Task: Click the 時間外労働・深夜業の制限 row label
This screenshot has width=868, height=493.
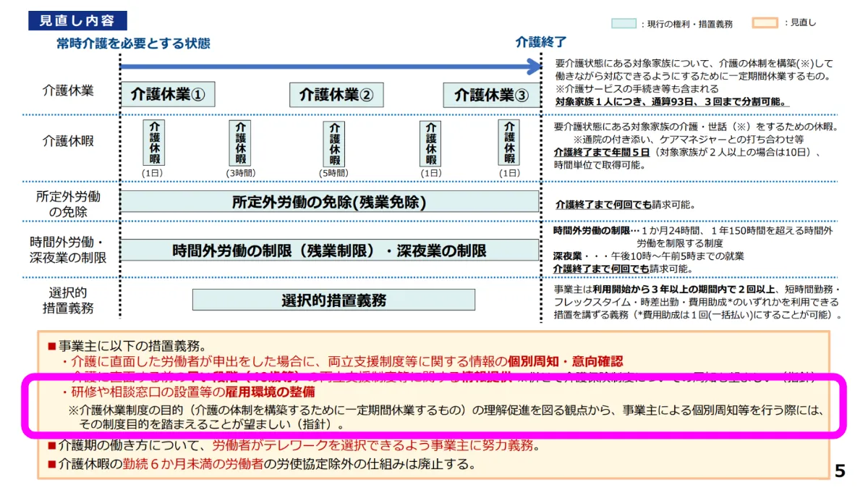Action: point(68,250)
